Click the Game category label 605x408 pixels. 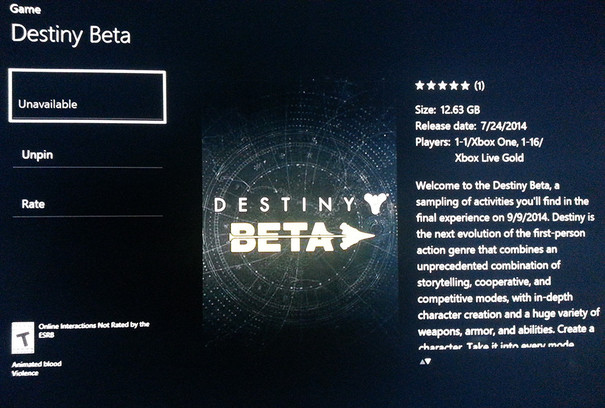coord(25,9)
